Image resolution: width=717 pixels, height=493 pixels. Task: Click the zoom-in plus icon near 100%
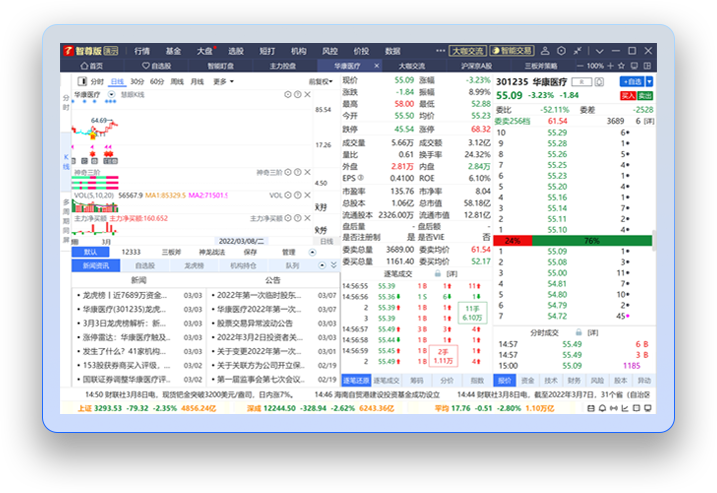(x=611, y=66)
